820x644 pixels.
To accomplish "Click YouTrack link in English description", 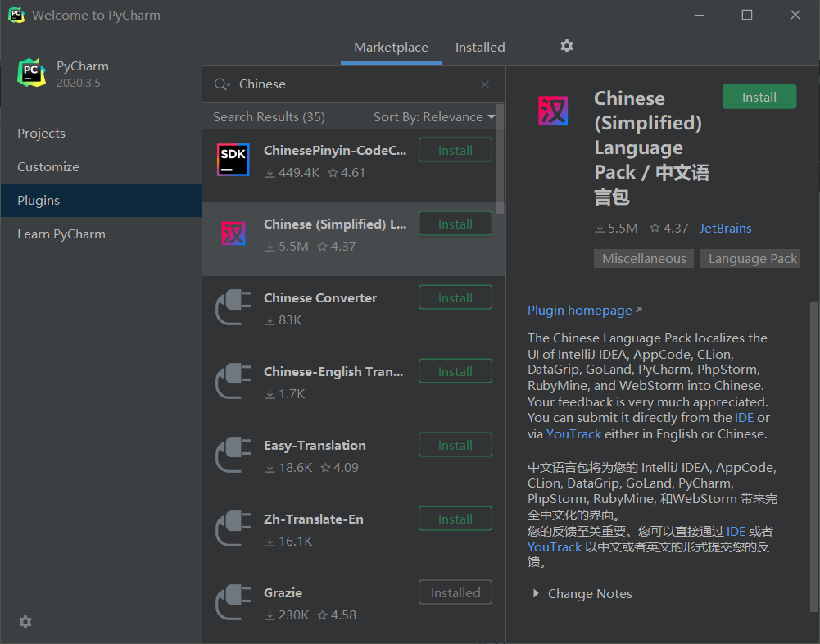I will tap(573, 433).
